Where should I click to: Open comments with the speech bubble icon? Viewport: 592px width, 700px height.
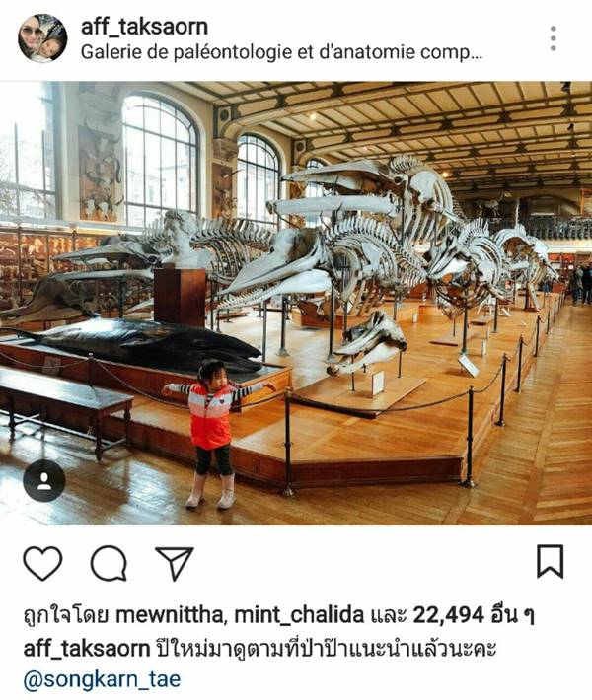109,563
